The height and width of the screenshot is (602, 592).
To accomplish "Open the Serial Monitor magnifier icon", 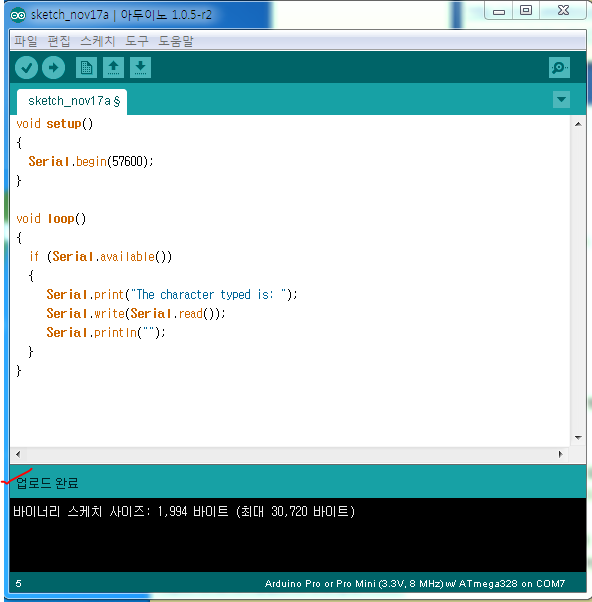I will (559, 68).
